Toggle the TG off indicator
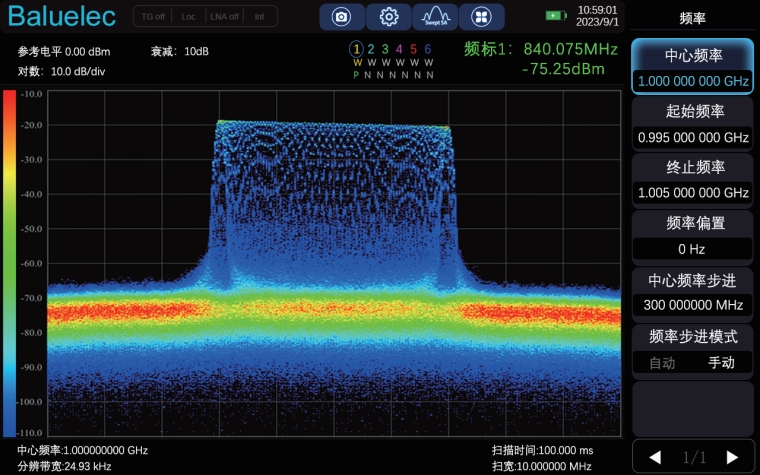Screen dimensions: 760x475 [x=152, y=17]
